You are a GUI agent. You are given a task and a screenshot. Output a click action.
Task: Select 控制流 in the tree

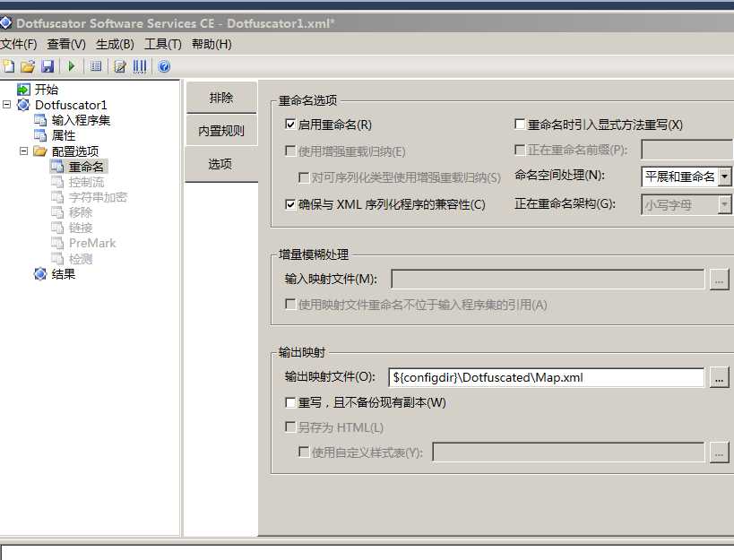pos(86,182)
